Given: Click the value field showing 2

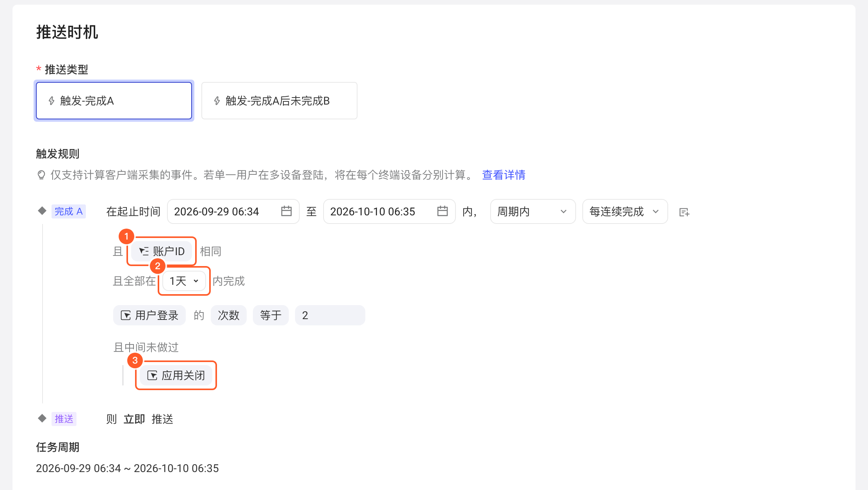Looking at the screenshot, I should [x=330, y=315].
